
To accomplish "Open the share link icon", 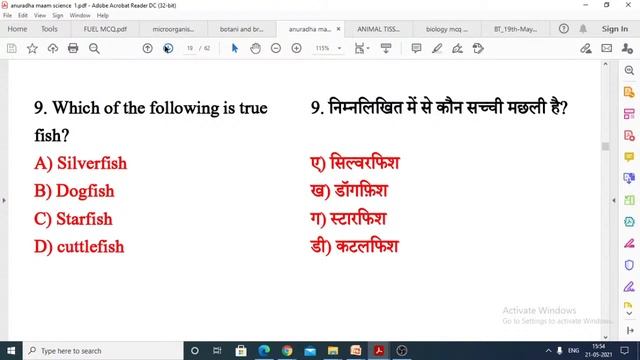I will pyautogui.click(x=586, y=49).
